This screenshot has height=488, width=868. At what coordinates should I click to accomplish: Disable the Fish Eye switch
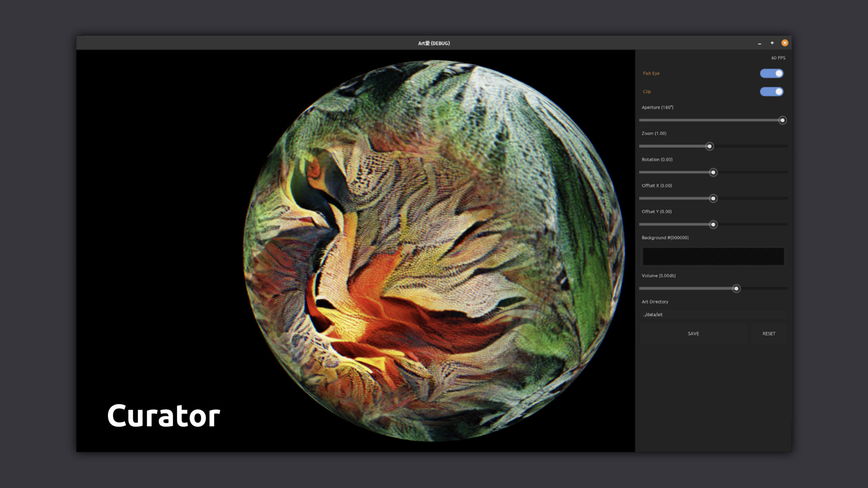point(771,73)
